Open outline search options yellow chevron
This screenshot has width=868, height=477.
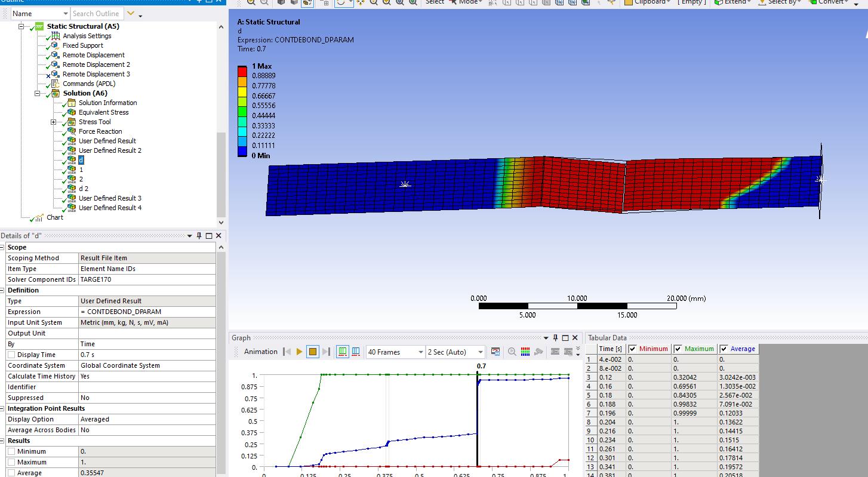coord(131,14)
